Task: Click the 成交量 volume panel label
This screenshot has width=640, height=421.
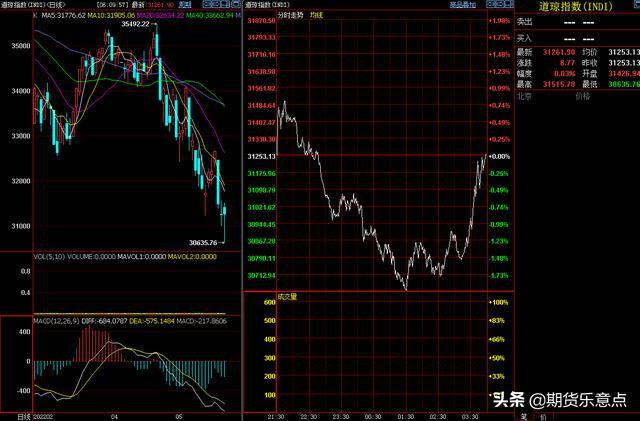Action: pos(259,296)
